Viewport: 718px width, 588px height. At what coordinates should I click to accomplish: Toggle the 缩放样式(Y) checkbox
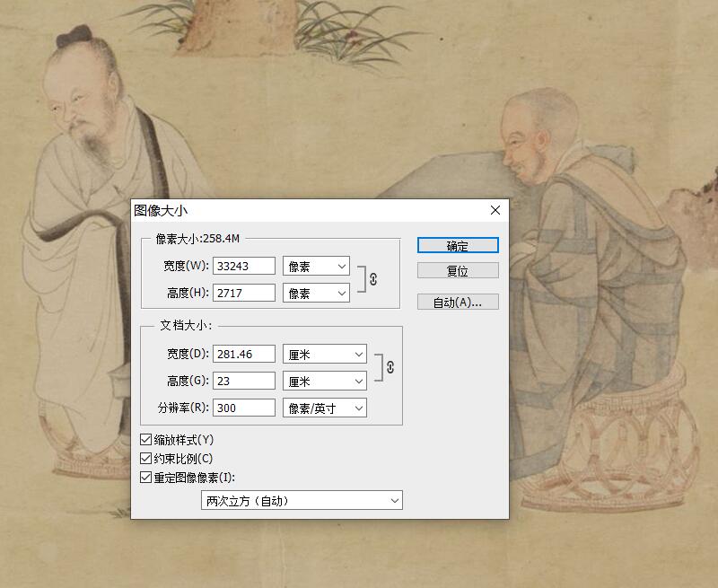point(145,440)
